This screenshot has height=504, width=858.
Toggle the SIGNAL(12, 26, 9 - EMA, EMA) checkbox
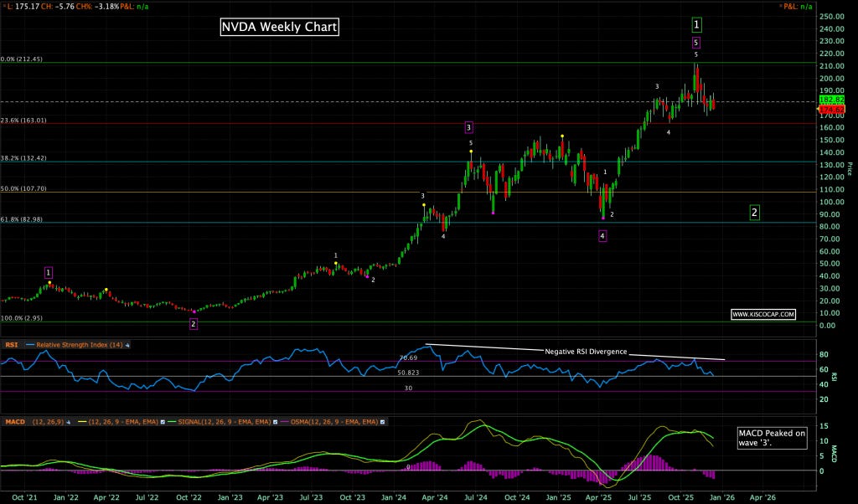[277, 421]
